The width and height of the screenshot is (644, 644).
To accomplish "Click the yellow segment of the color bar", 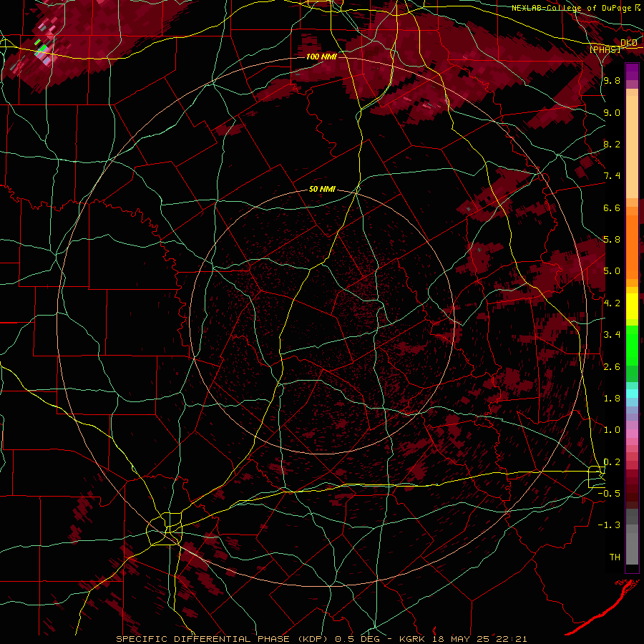I will point(632,306).
